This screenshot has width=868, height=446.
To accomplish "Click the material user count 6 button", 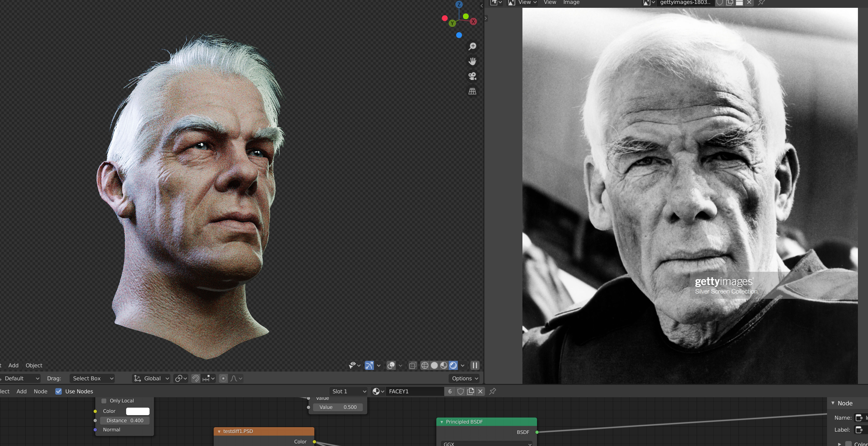I will click(x=450, y=391).
